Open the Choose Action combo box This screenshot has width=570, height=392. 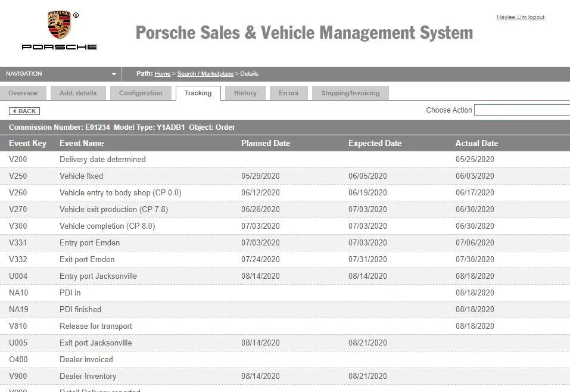pos(522,110)
